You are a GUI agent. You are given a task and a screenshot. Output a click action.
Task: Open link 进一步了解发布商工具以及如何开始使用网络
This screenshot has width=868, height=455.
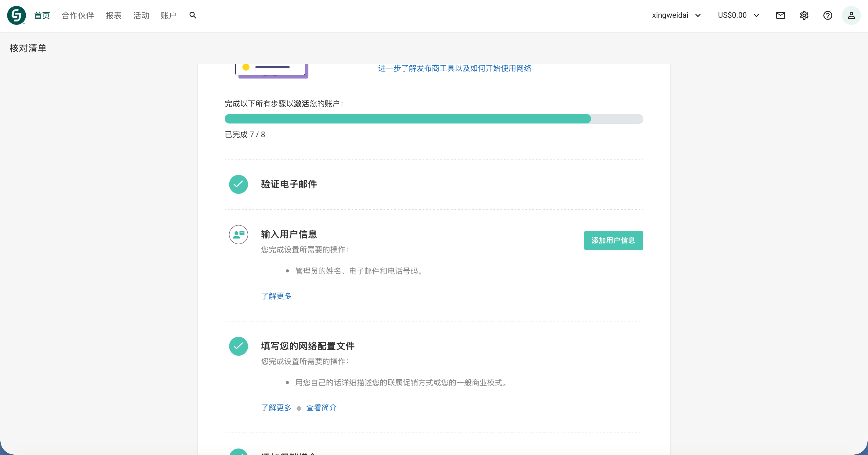(x=455, y=69)
